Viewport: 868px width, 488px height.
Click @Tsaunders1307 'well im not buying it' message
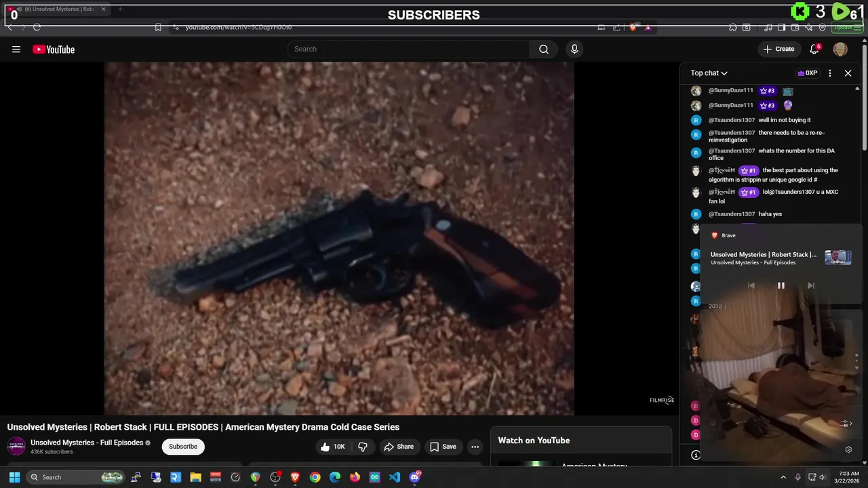coord(785,120)
